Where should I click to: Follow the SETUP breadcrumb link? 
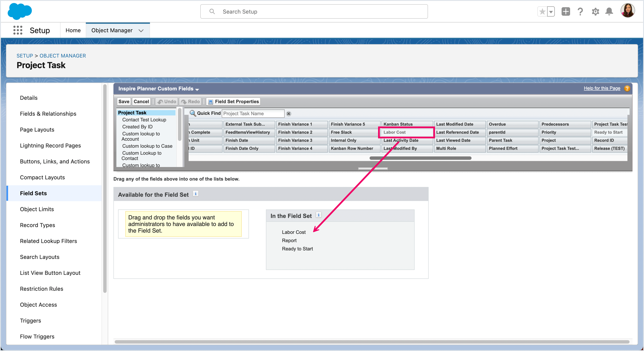25,56
